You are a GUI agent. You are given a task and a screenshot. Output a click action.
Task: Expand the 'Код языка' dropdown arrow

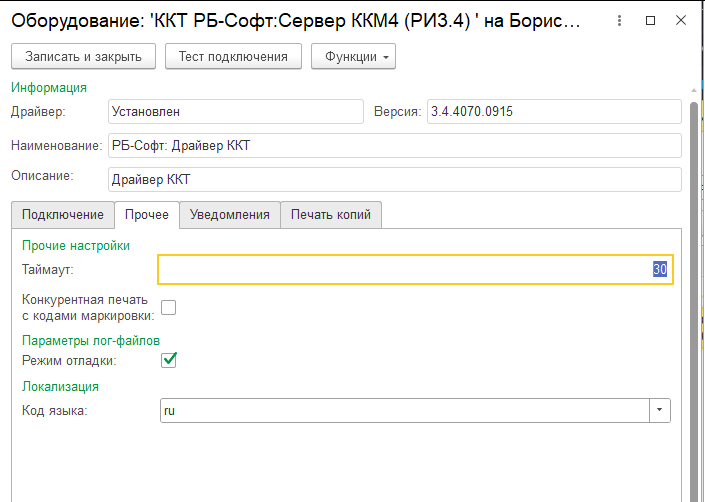[660, 410]
